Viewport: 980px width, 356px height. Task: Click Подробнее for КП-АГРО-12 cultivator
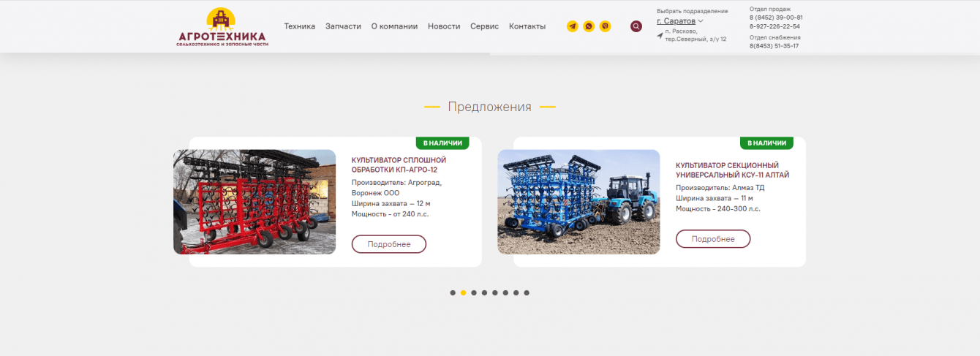[389, 244]
